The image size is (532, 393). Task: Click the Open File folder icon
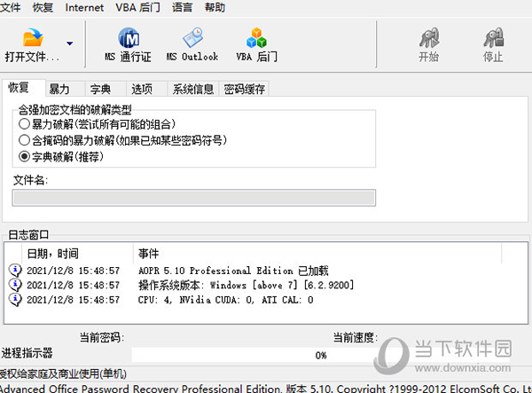[33, 37]
